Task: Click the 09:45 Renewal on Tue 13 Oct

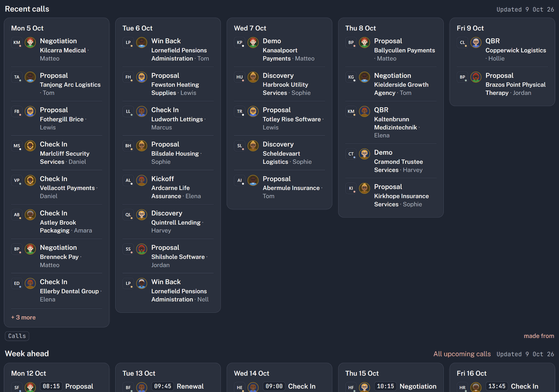Action: (168, 386)
